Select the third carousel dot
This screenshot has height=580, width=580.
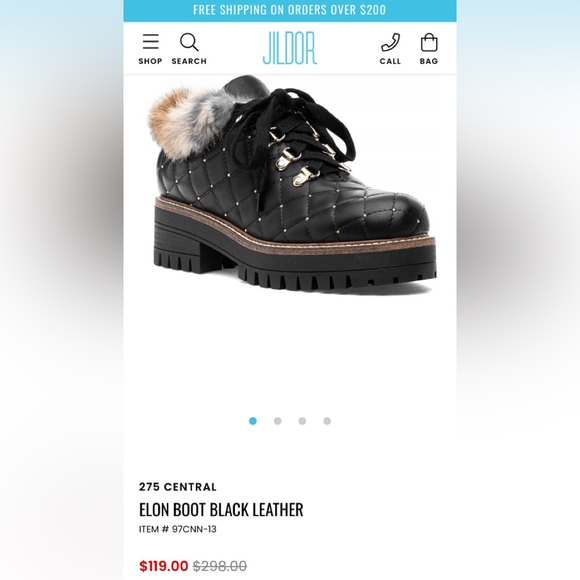click(x=302, y=421)
